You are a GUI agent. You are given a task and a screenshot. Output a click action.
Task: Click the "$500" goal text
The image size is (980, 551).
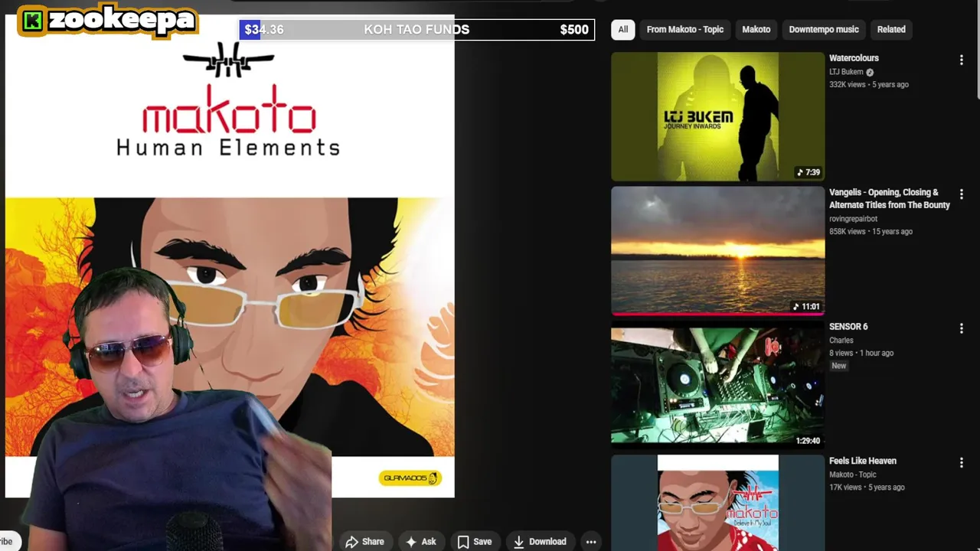(574, 30)
